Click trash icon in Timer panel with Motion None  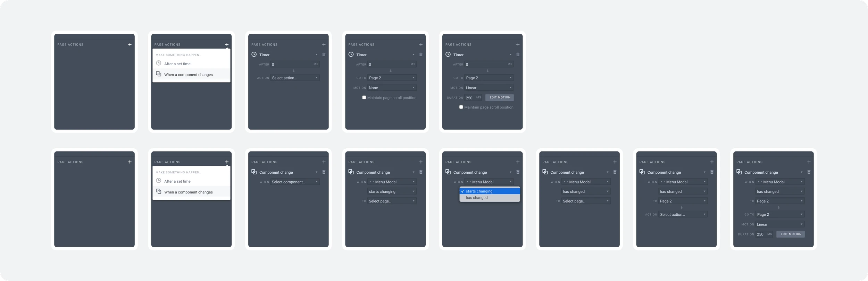pyautogui.click(x=421, y=55)
